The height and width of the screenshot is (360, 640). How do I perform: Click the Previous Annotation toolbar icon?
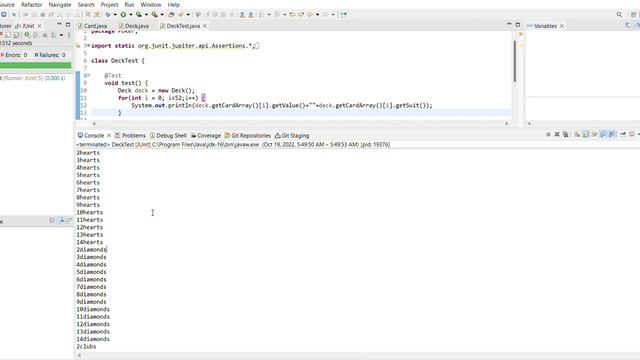click(278, 14)
